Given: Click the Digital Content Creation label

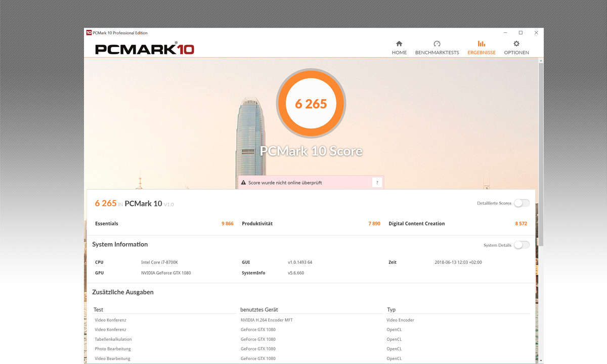Looking at the screenshot, I should (417, 223).
